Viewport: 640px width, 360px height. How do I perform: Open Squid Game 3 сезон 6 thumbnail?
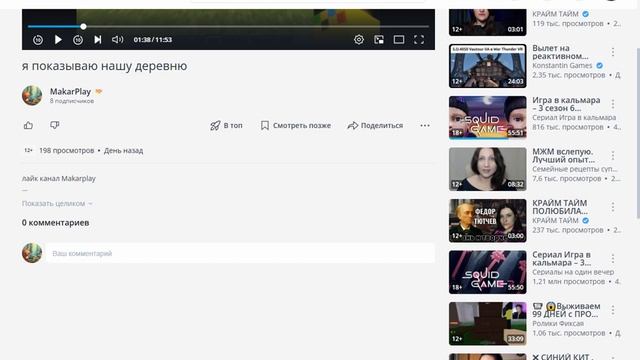pos(487,118)
